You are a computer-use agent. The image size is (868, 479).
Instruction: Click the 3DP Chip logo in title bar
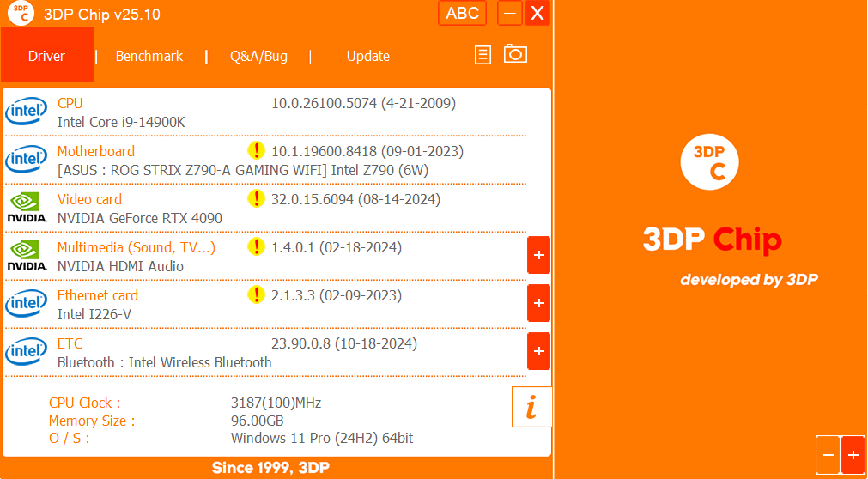pos(21,14)
